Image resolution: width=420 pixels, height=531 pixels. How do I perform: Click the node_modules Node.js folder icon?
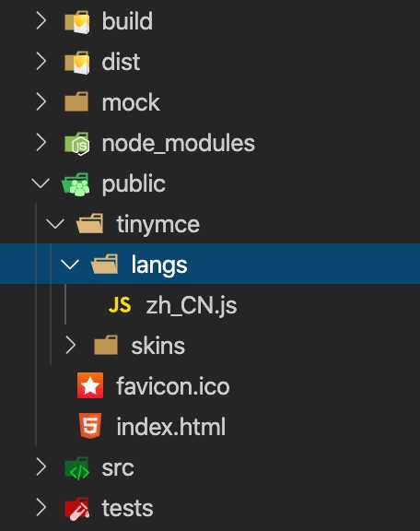pos(77,143)
